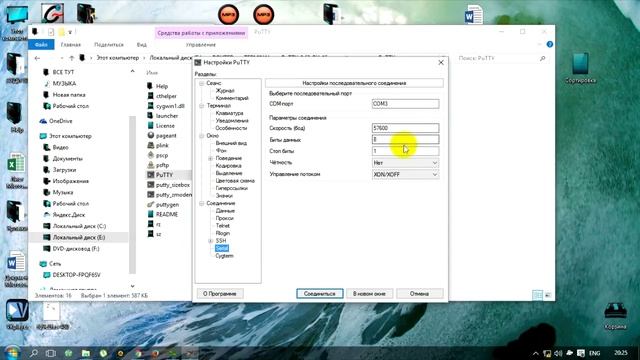Screen dimensions: 640x360
Task: Select the Help file icon
Action: coord(151,86)
